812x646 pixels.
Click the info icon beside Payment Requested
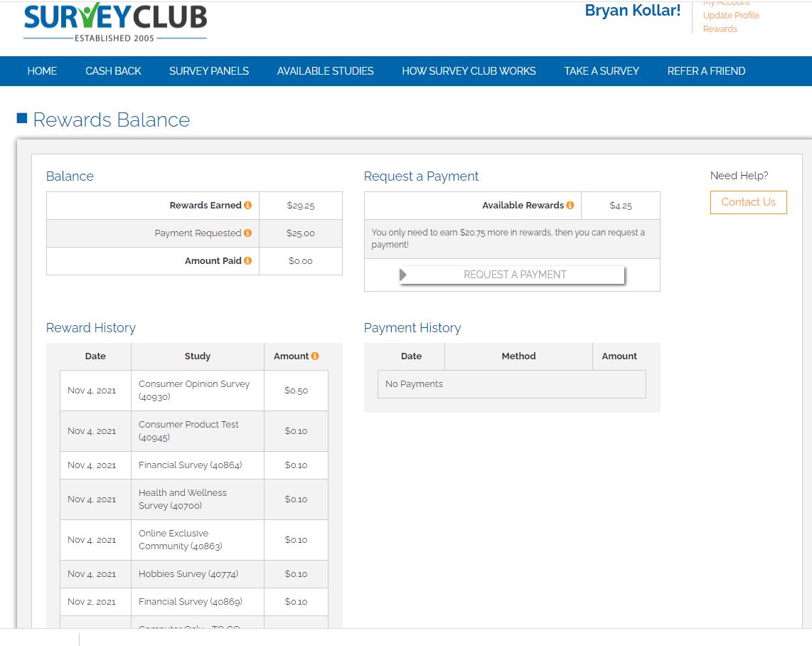[x=247, y=233]
